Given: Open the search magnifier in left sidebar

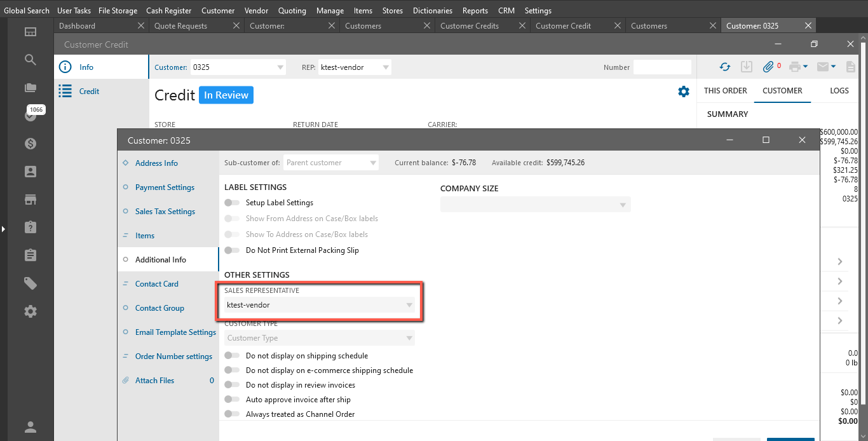Looking at the screenshot, I should (31, 60).
